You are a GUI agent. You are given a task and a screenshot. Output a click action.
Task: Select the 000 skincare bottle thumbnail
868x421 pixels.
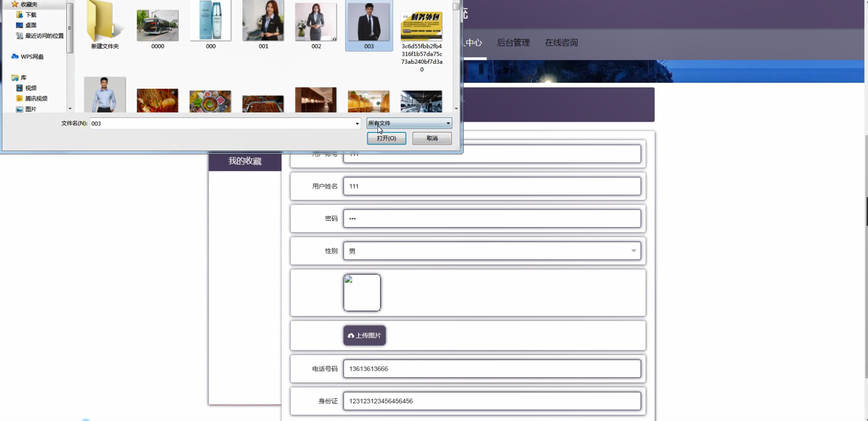210,20
